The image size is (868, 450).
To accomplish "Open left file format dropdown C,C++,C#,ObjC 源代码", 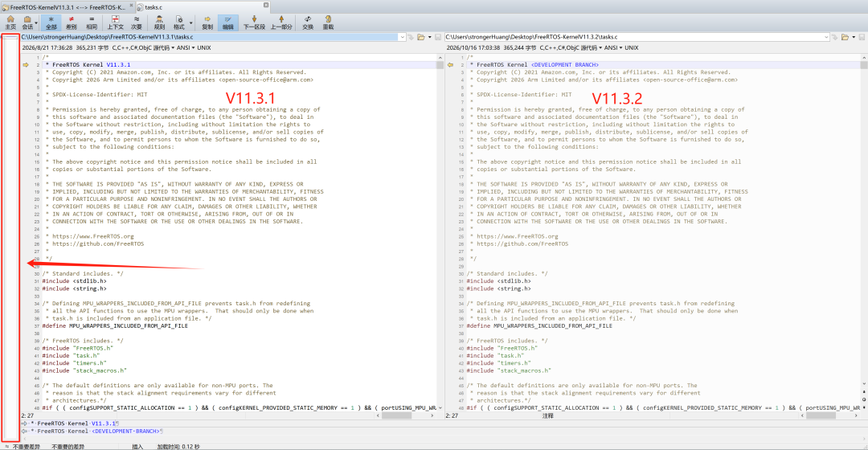I will click(143, 47).
